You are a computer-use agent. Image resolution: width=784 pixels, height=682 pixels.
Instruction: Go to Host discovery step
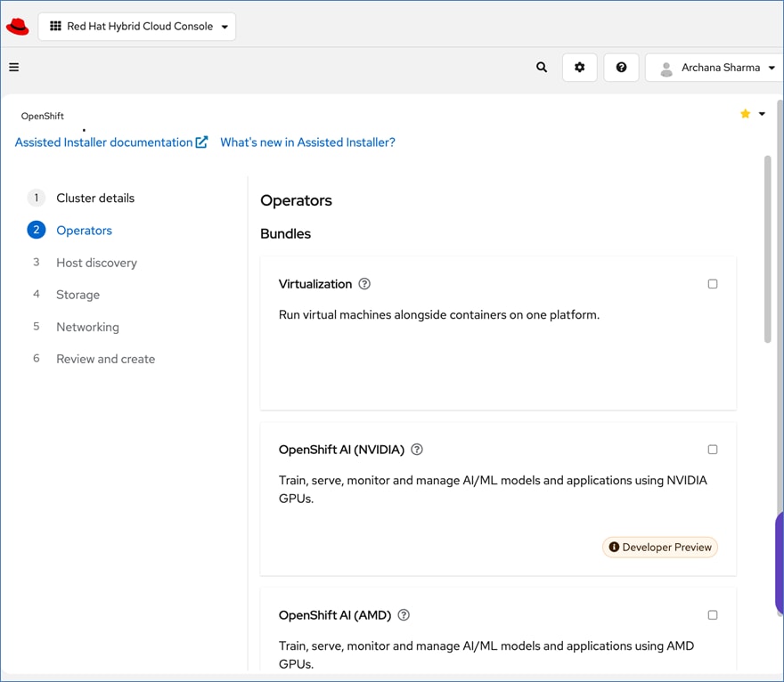pyautogui.click(x=96, y=263)
